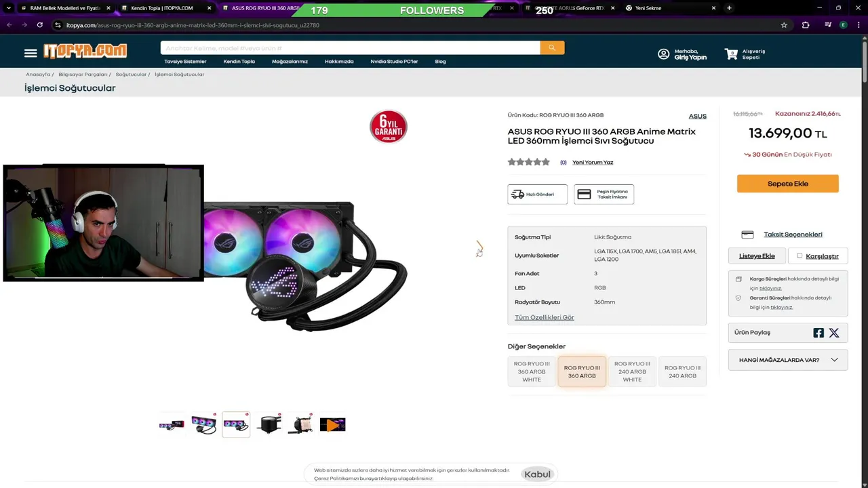The width and height of the screenshot is (868, 488).
Task: Share product on Facebook
Action: (x=818, y=333)
